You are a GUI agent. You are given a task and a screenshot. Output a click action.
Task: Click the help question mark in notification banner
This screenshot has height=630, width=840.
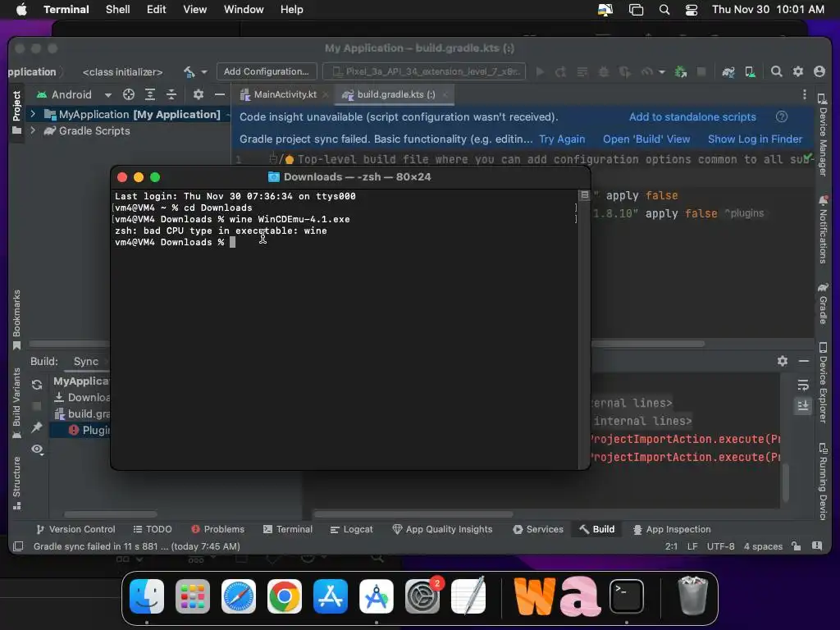(782, 116)
